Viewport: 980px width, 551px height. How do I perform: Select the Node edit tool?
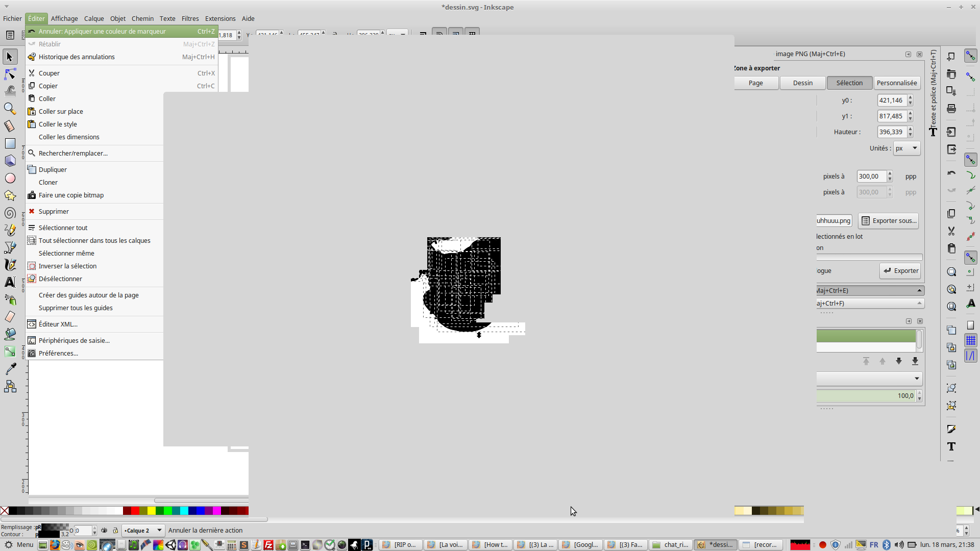coord(10,74)
